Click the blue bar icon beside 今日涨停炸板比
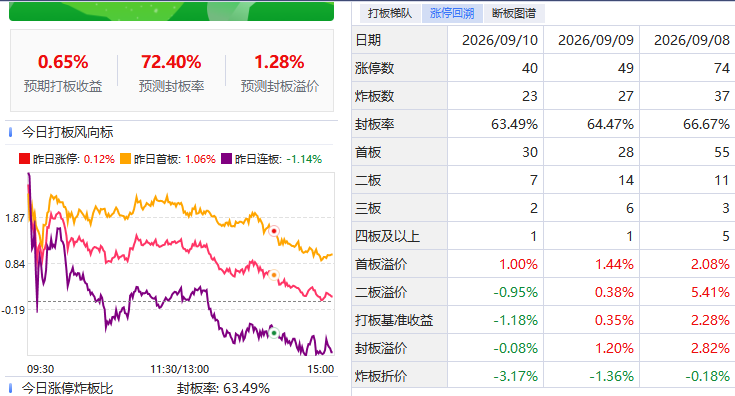 pos(10,388)
